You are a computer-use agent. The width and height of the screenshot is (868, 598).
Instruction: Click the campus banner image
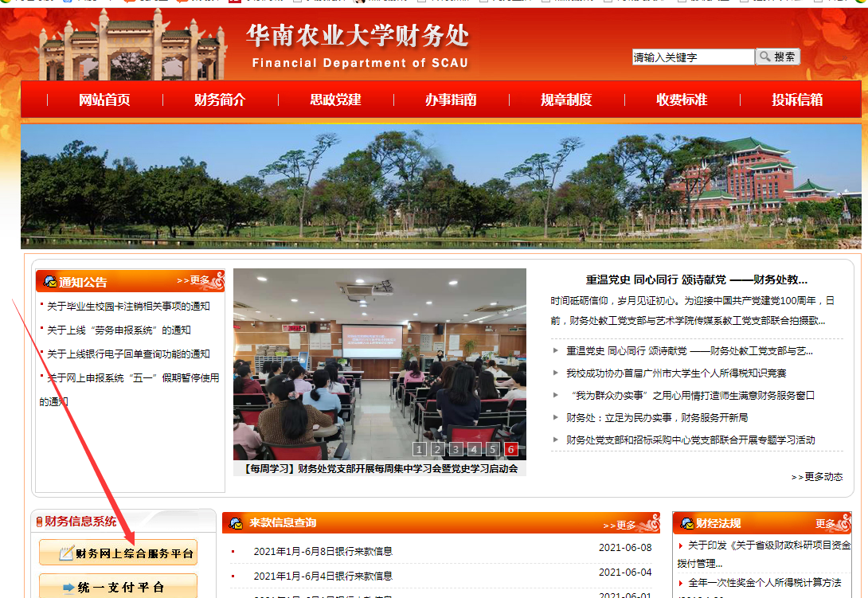[440, 186]
